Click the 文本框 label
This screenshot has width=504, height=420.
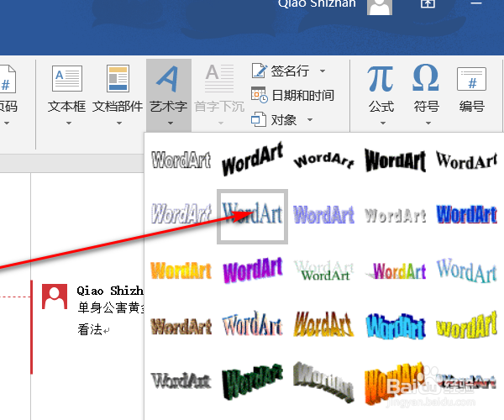[x=67, y=107]
